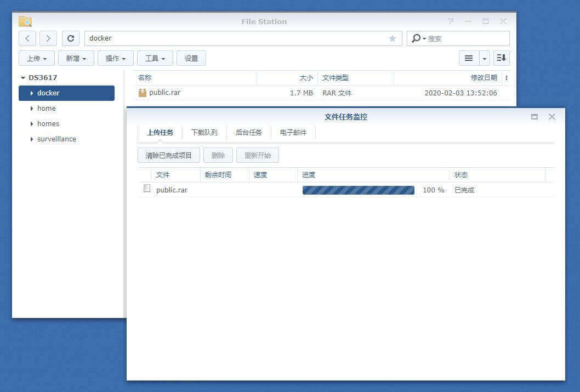Open the 上传 upload dropdown
The height and width of the screenshot is (392, 580).
[x=36, y=58]
